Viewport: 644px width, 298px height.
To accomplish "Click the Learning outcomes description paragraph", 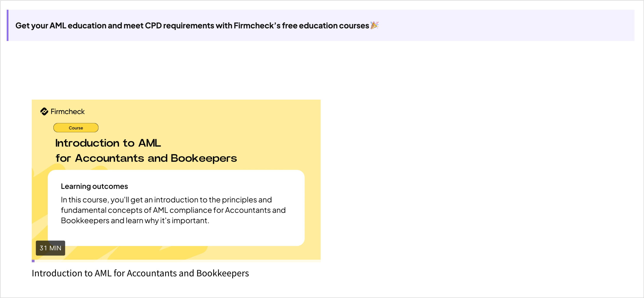I will tap(173, 210).
